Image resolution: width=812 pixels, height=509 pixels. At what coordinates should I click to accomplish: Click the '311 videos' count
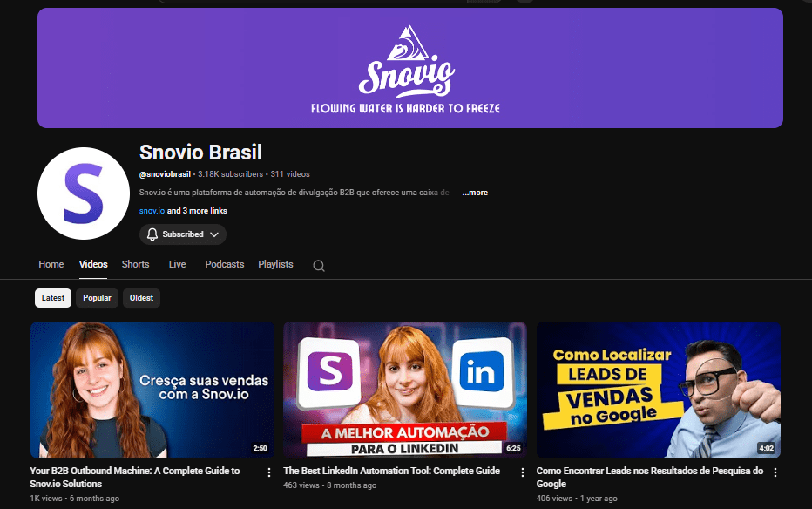(x=290, y=174)
